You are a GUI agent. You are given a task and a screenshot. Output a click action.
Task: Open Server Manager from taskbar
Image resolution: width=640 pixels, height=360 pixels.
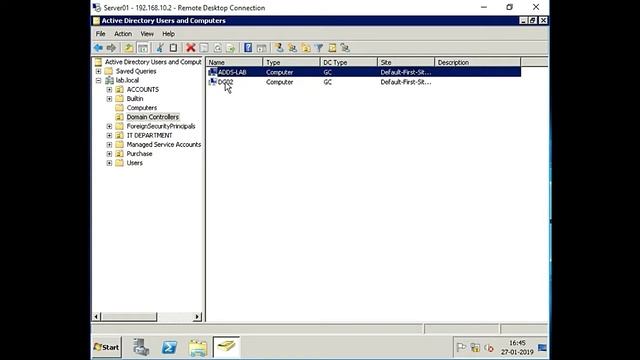coord(141,347)
